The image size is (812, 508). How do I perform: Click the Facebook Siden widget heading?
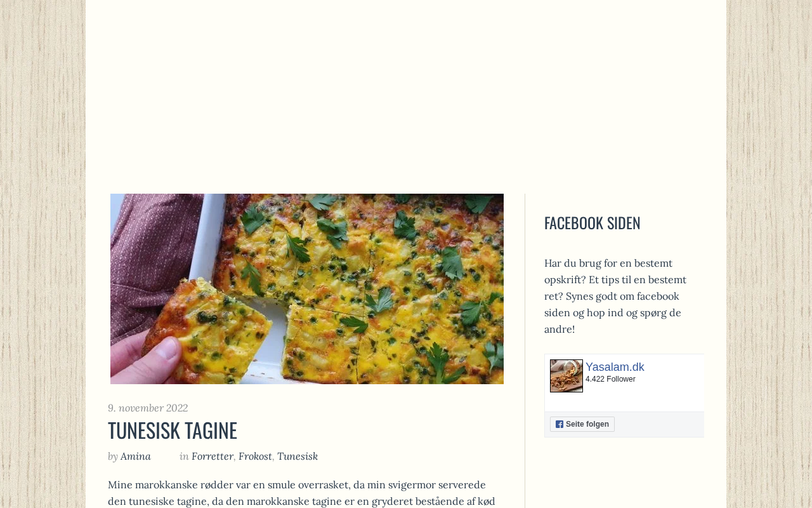pyautogui.click(x=593, y=223)
